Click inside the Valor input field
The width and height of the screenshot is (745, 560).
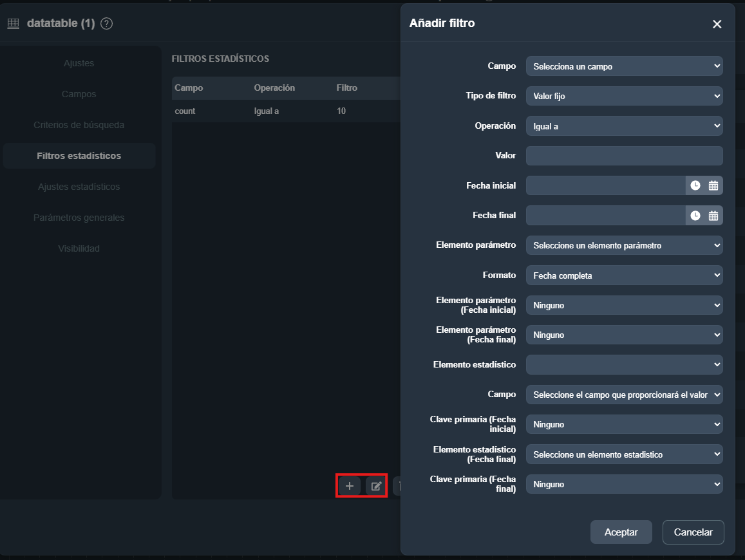point(624,155)
